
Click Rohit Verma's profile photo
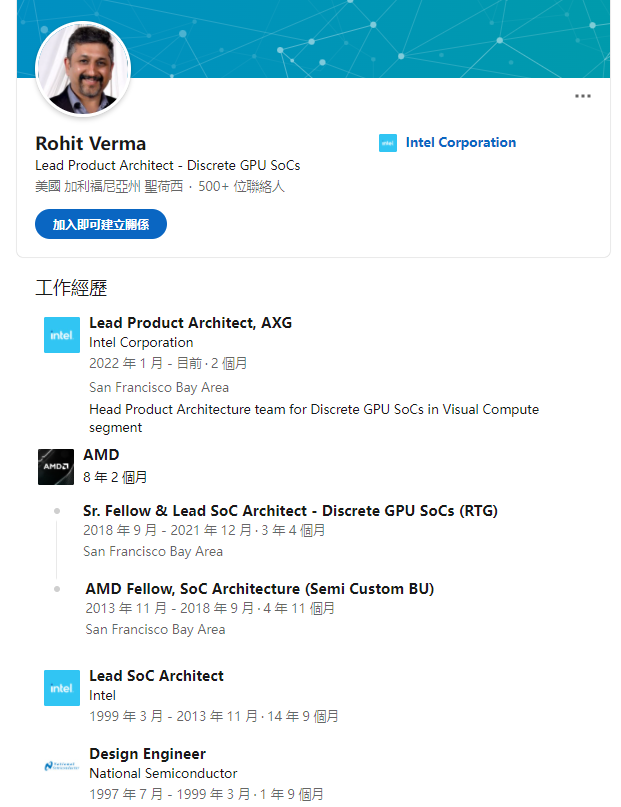pyautogui.click(x=83, y=69)
